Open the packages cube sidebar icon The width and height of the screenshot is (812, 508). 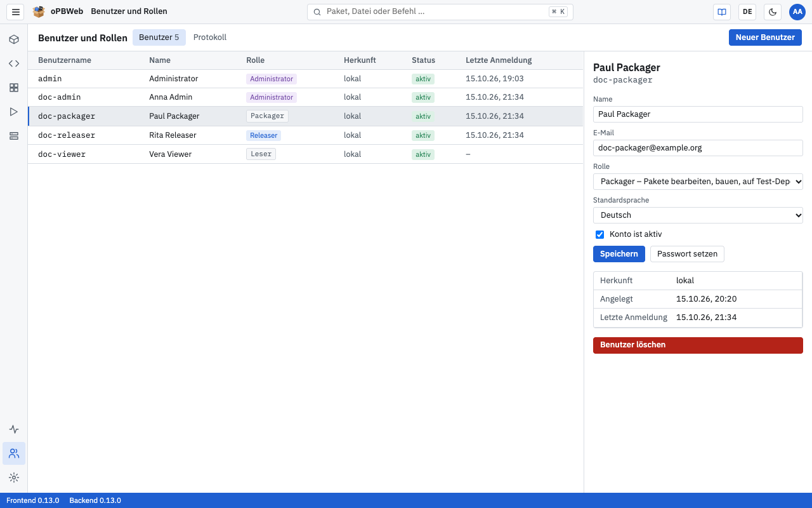[14, 39]
